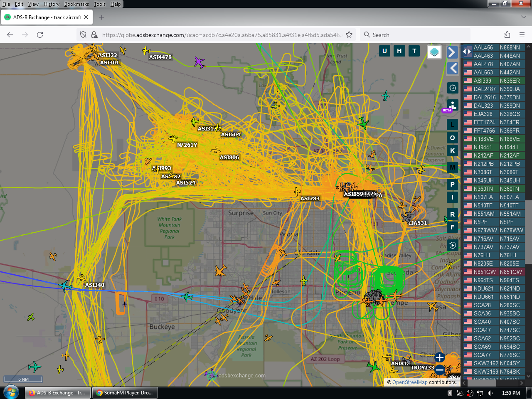Click the URL address bar

coord(222,35)
